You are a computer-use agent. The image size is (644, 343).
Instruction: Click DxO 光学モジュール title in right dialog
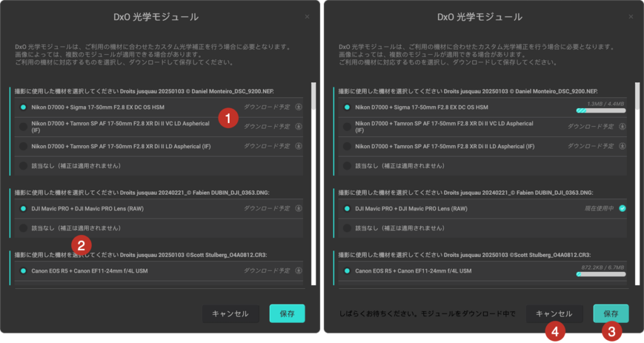(480, 17)
